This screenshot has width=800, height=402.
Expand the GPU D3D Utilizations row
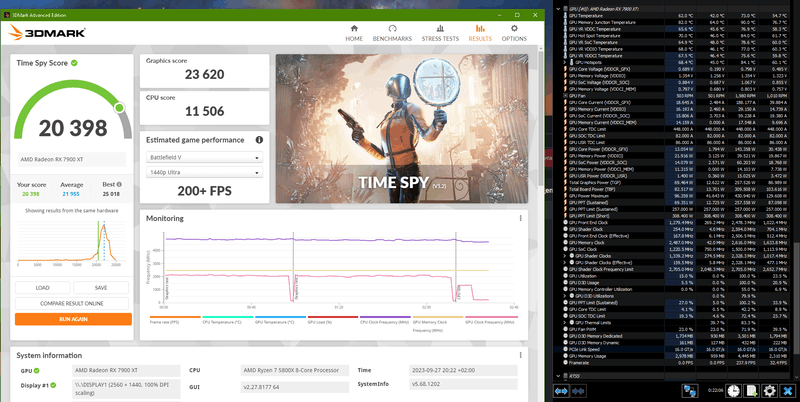[x=565, y=296]
